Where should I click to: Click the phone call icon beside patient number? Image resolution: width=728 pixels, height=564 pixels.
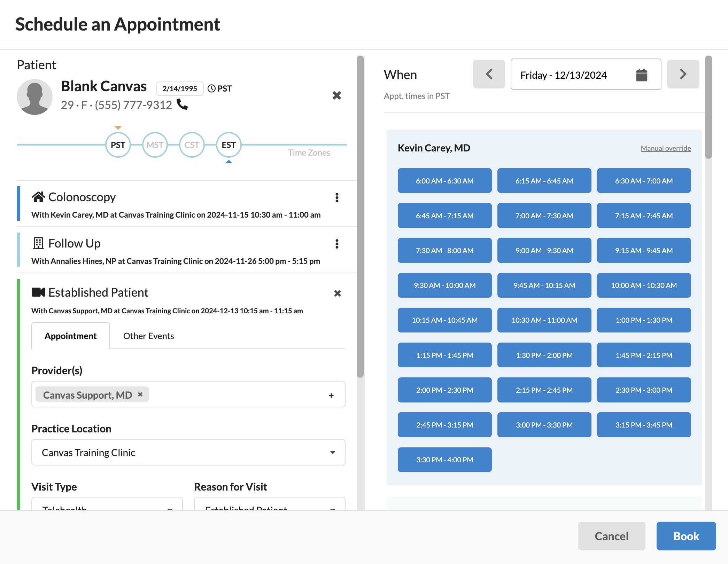tap(182, 104)
